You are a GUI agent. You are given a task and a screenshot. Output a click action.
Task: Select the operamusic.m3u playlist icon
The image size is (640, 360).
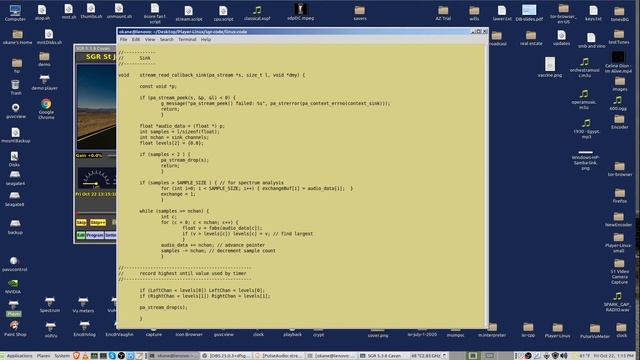pos(584,100)
